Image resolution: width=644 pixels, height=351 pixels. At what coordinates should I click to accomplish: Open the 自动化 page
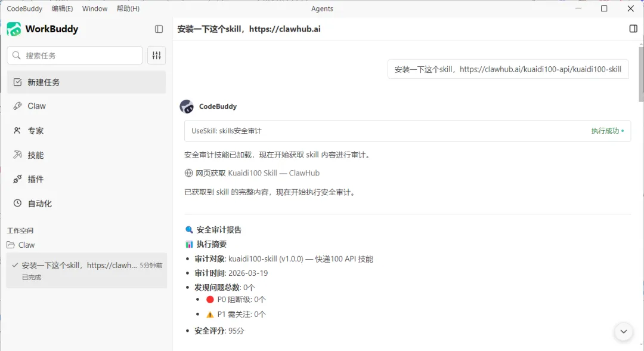click(86, 204)
